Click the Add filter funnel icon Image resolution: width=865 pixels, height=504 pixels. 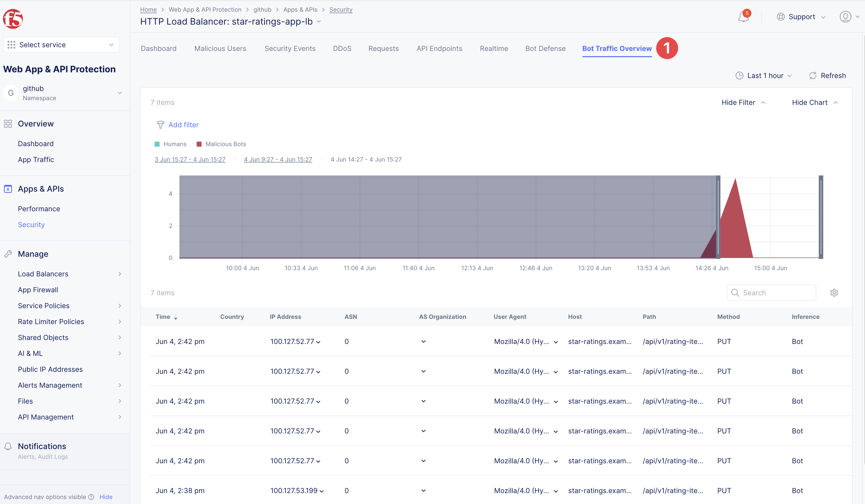[160, 125]
